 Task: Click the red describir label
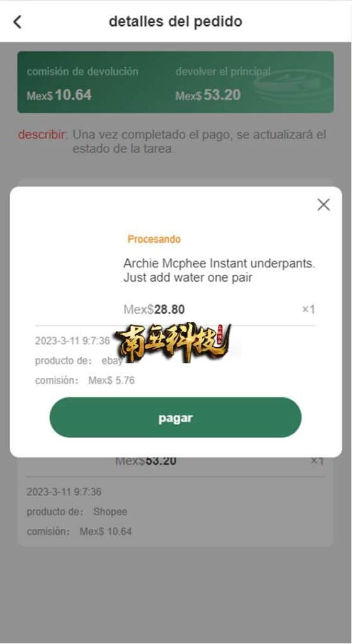(42, 135)
